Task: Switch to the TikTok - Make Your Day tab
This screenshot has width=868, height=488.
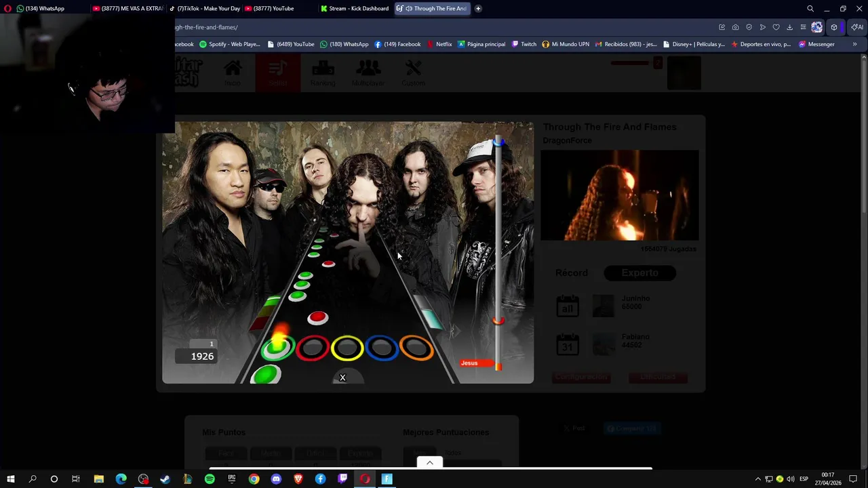Action: click(204, 8)
